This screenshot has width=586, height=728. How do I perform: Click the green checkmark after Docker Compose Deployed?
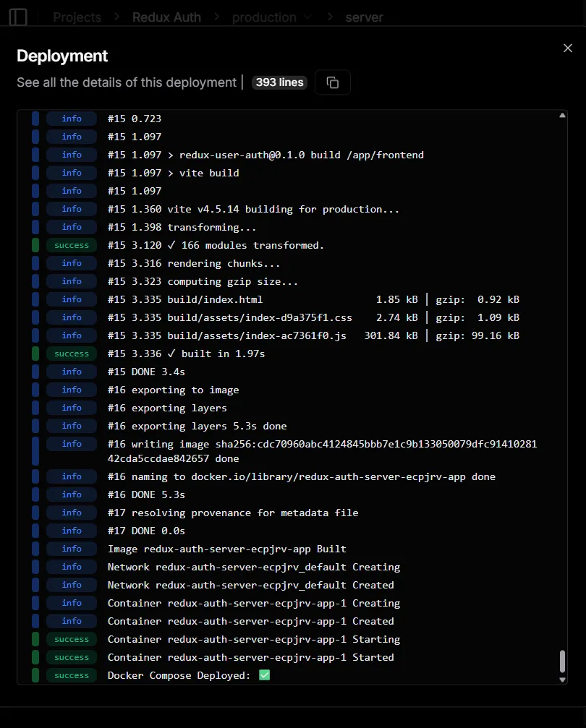[x=264, y=675]
